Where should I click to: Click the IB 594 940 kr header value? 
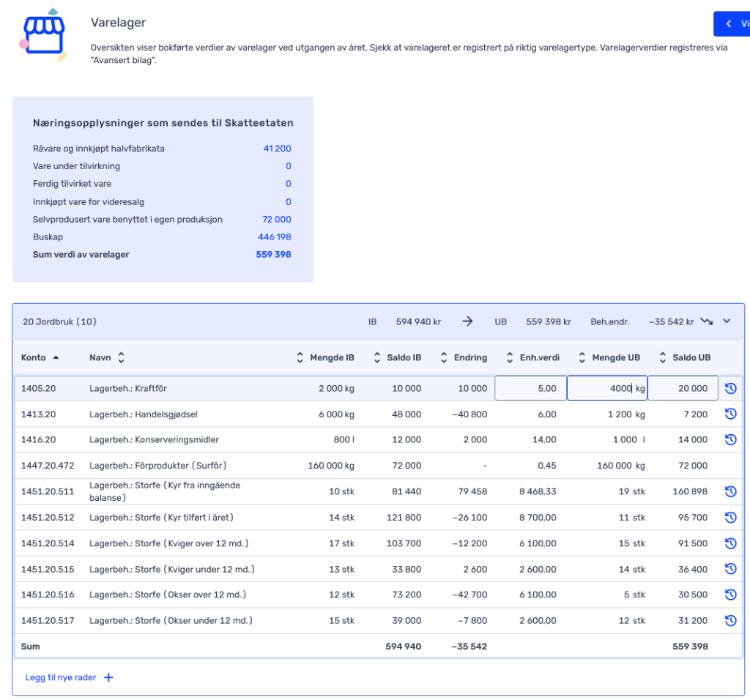(418, 321)
